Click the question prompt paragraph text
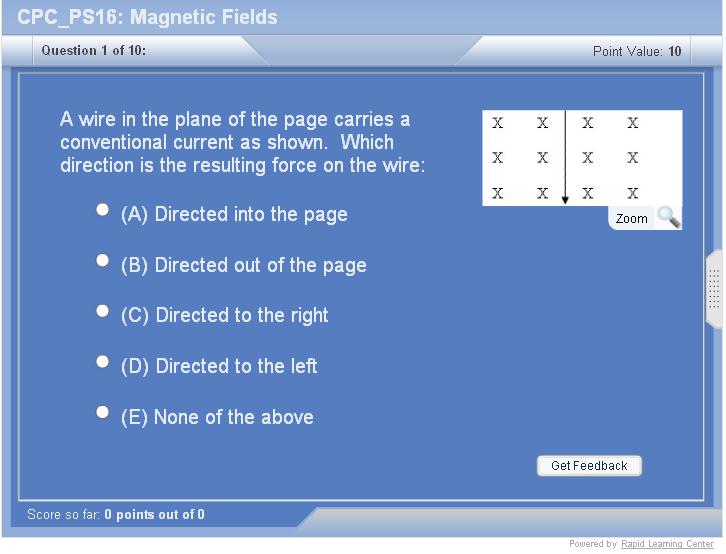 coord(242,142)
